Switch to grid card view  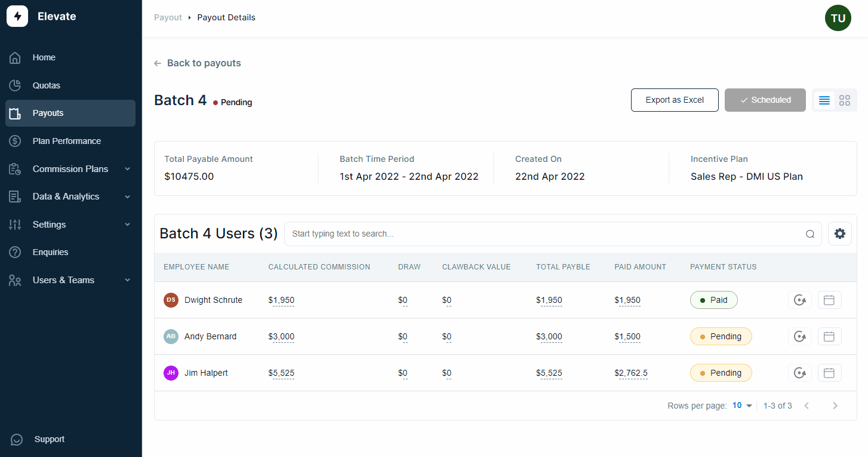(845, 100)
